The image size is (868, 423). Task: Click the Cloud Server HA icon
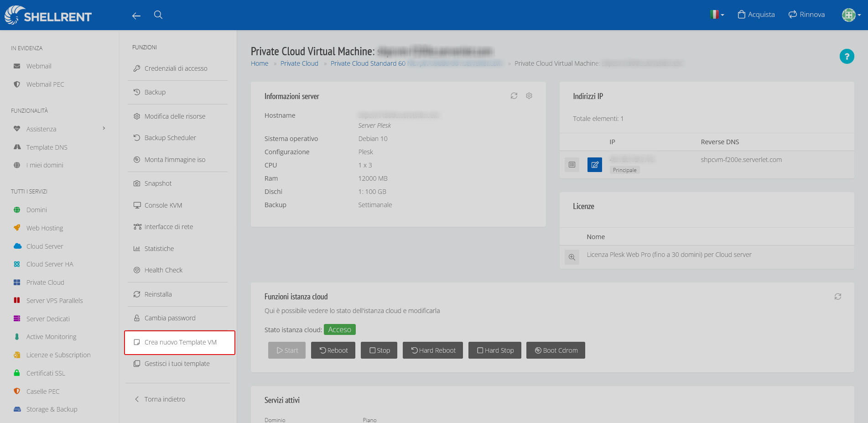tap(17, 264)
